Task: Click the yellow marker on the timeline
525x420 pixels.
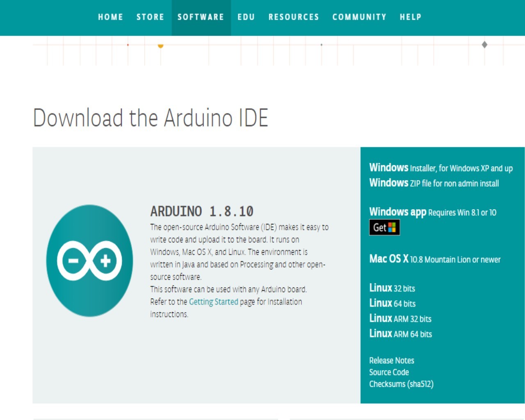Action: click(x=160, y=46)
